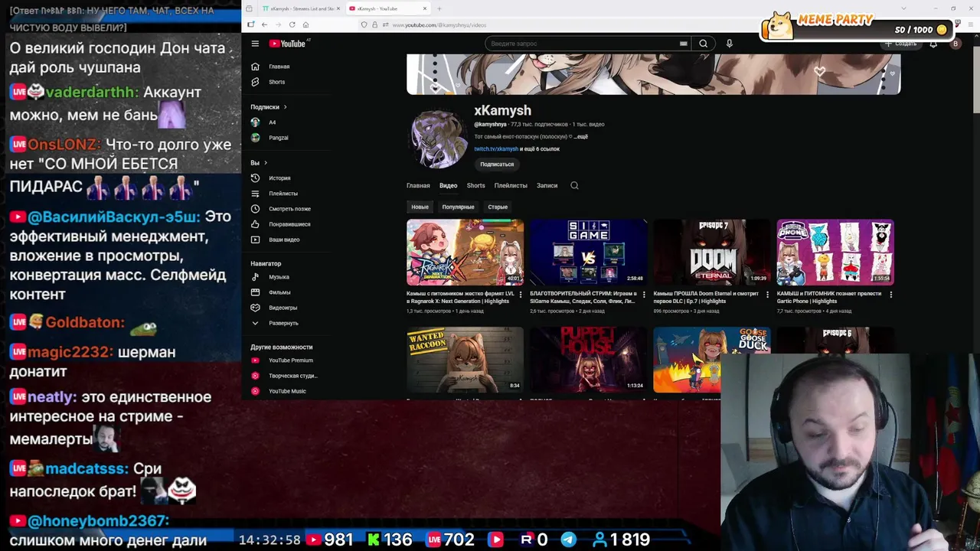
Task: Open the Wanted Raccoon video thumbnail
Action: (x=465, y=360)
